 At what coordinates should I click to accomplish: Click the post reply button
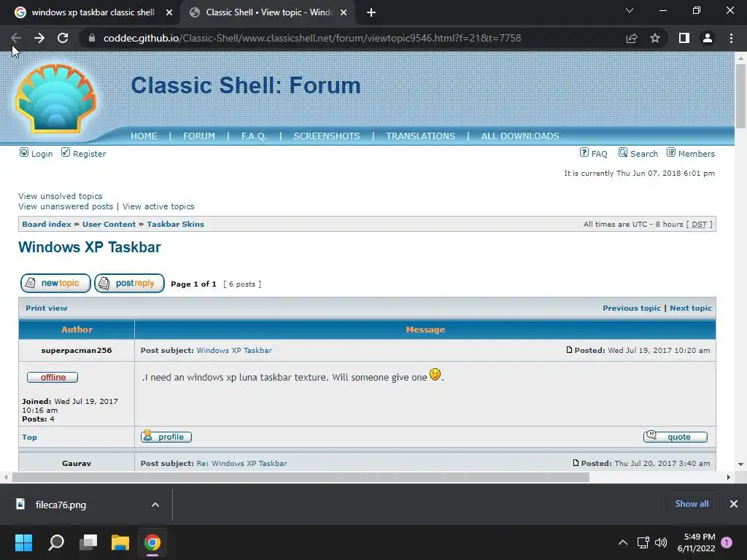pos(130,284)
